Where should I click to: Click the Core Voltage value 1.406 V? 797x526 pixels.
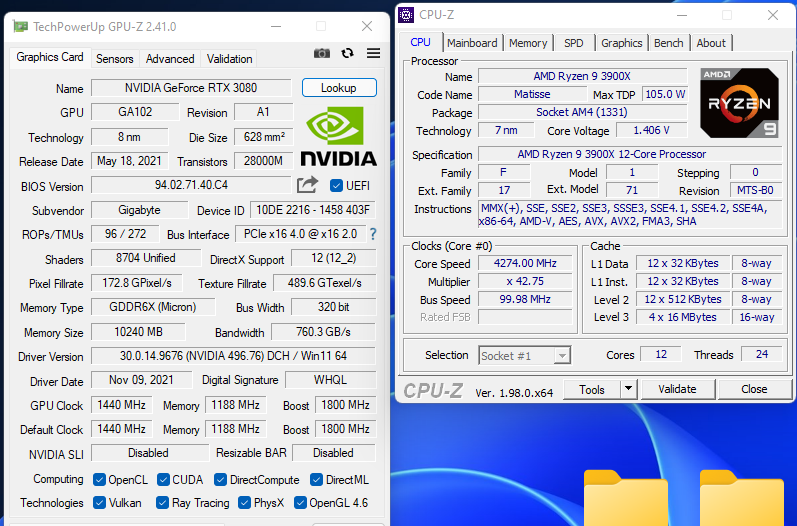click(651, 131)
